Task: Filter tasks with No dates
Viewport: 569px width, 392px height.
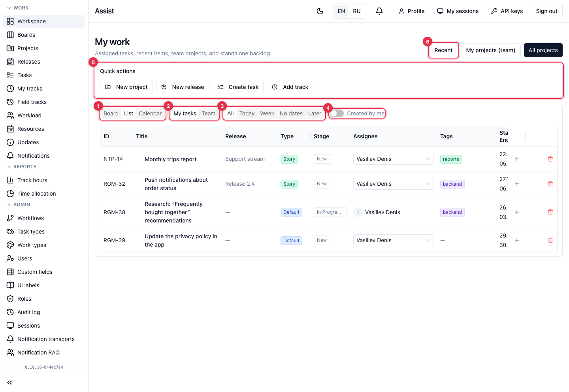Action: (291, 113)
